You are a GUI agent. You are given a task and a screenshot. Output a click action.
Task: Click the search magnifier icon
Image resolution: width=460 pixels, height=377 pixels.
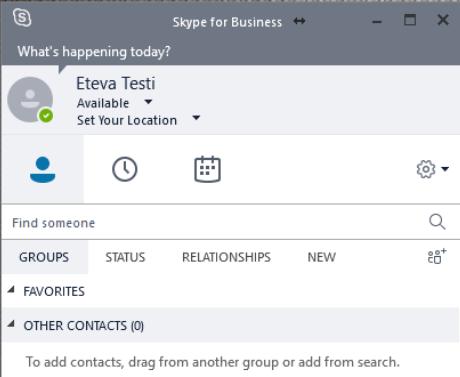click(x=437, y=222)
